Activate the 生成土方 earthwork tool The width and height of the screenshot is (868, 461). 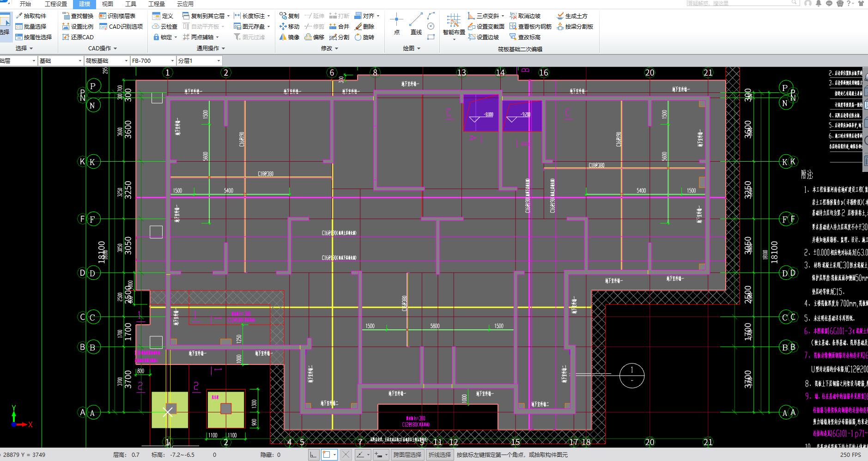click(x=572, y=16)
